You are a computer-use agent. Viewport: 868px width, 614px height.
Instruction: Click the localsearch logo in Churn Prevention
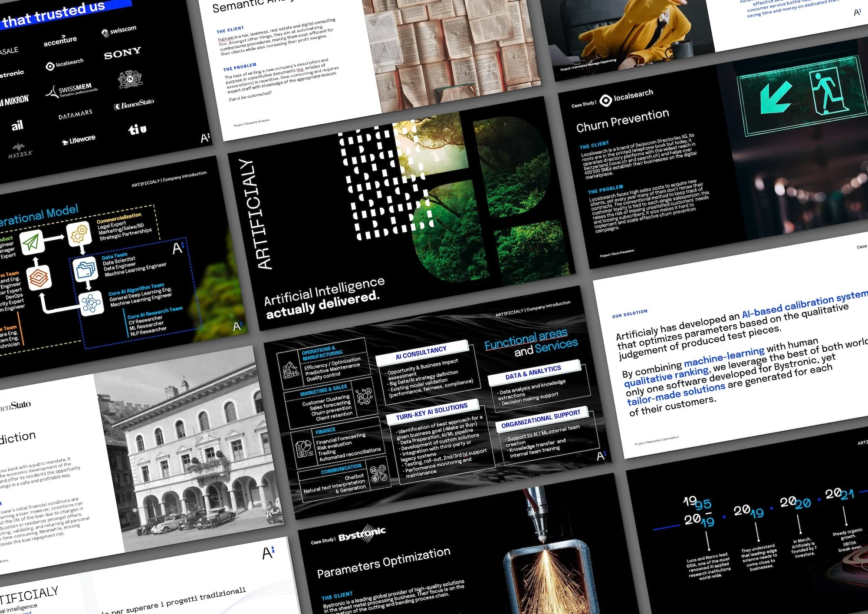(626, 97)
